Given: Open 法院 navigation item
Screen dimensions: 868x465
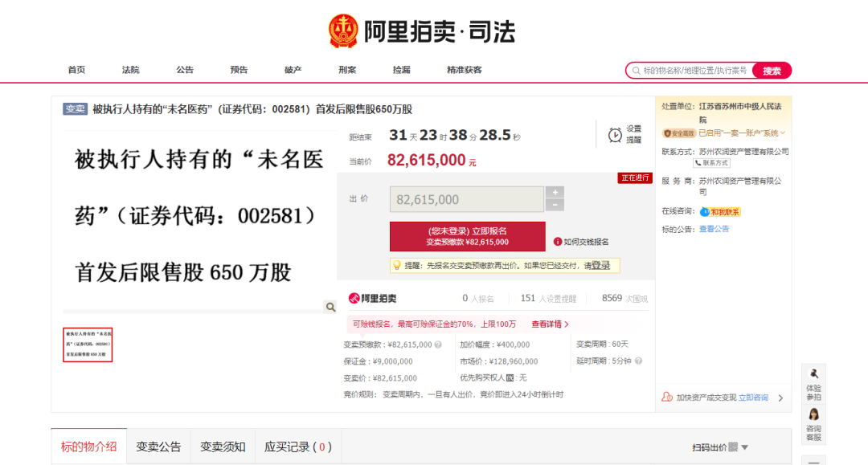Looking at the screenshot, I should click(x=131, y=70).
